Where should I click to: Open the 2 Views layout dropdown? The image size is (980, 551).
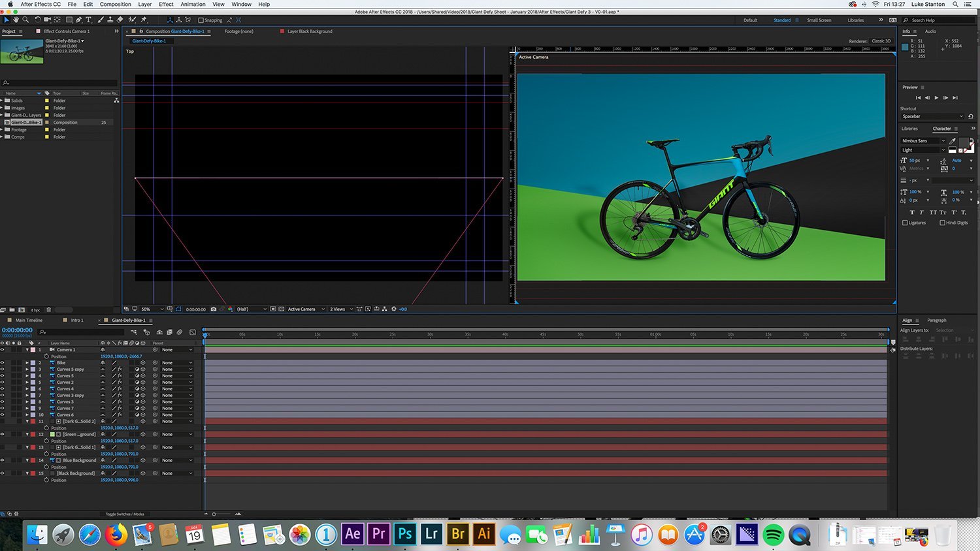click(338, 309)
